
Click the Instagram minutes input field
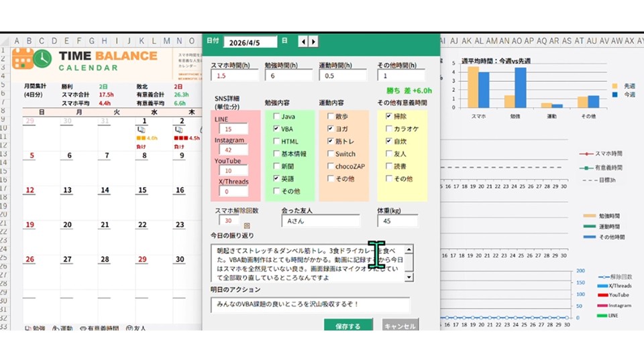click(x=233, y=150)
